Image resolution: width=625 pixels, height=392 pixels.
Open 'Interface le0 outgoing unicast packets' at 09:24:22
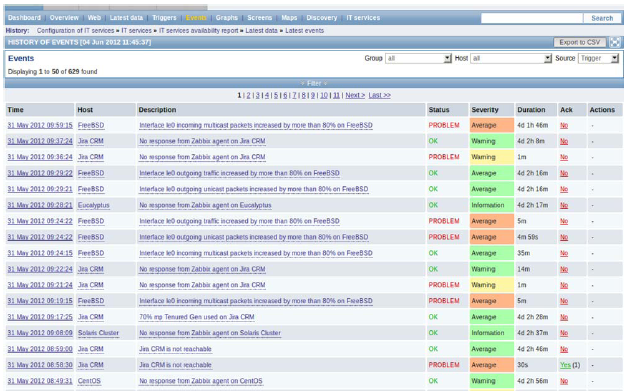[x=254, y=237]
